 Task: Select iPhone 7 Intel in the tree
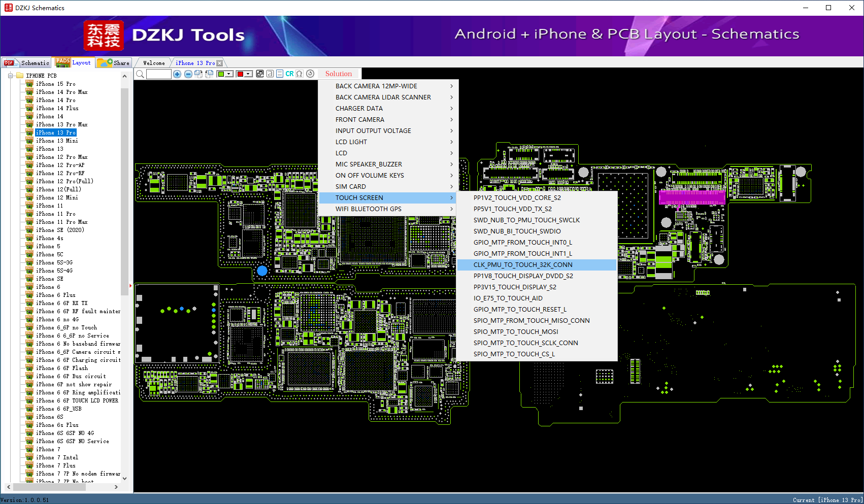coord(57,458)
